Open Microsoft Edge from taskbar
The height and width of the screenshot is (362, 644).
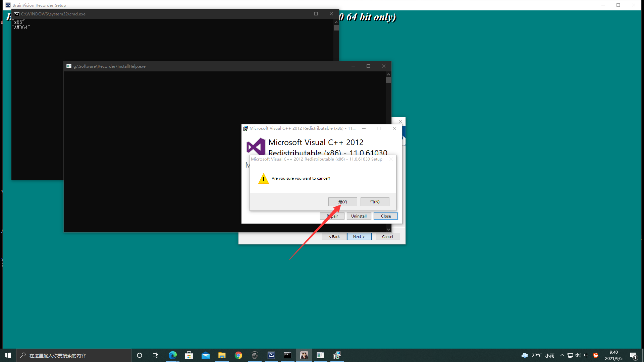173,355
